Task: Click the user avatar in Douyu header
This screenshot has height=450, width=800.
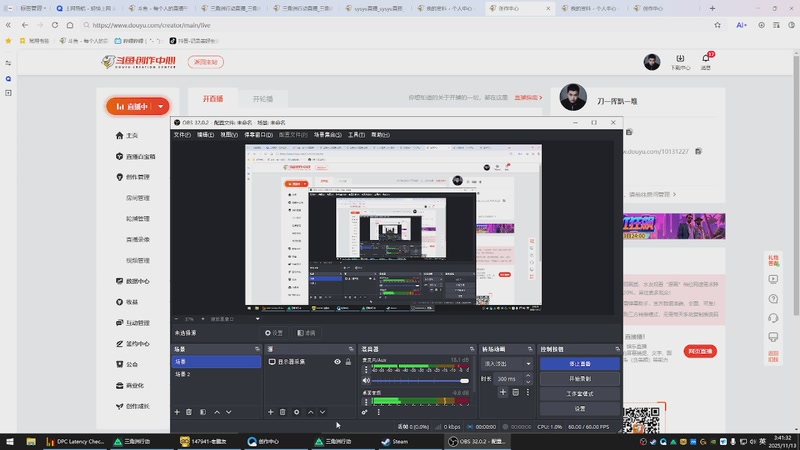Action: [652, 62]
